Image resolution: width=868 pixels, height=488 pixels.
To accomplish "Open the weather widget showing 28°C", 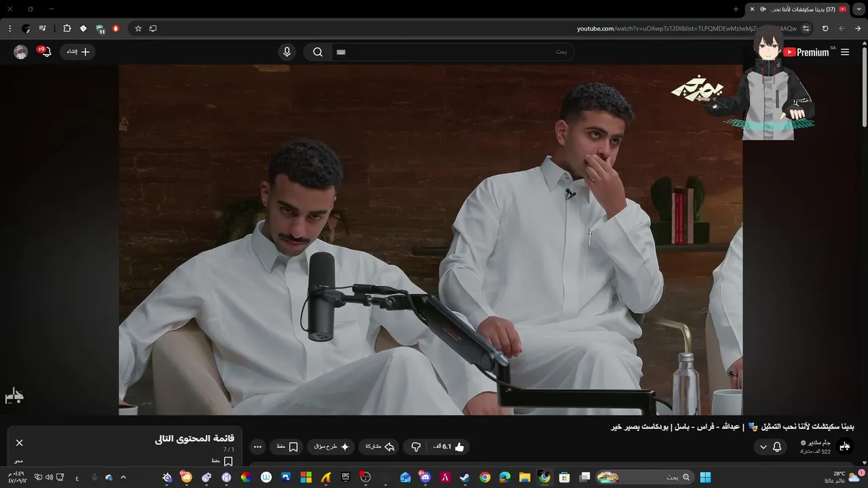I will point(844,477).
